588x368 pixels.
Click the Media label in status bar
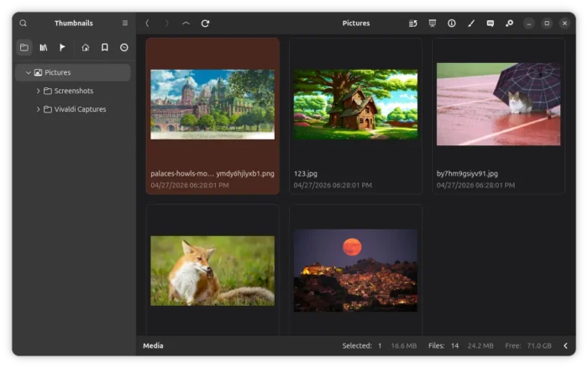153,345
